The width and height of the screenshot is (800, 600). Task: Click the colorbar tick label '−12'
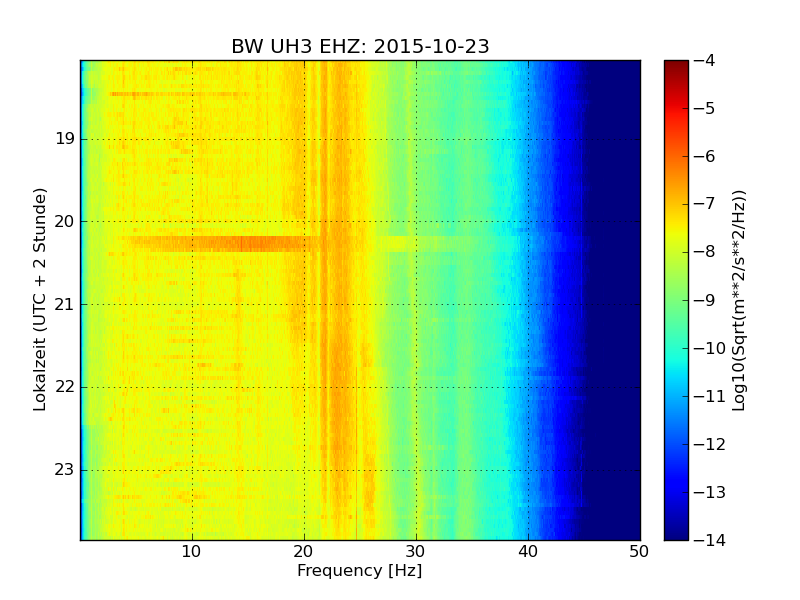[710, 444]
